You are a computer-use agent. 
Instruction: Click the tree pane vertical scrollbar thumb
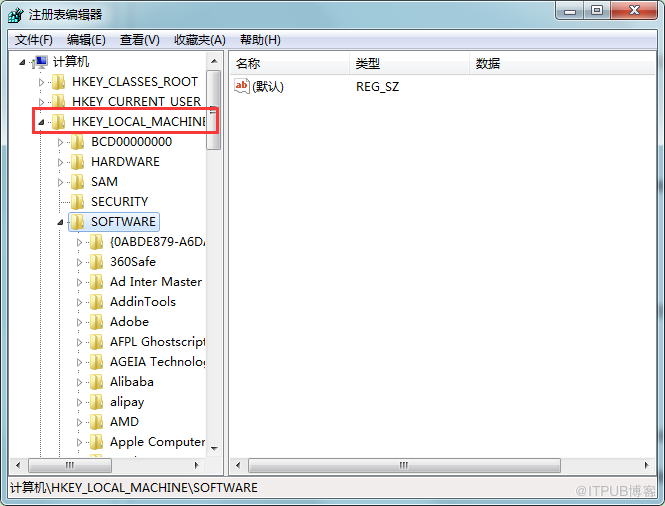coord(214,110)
